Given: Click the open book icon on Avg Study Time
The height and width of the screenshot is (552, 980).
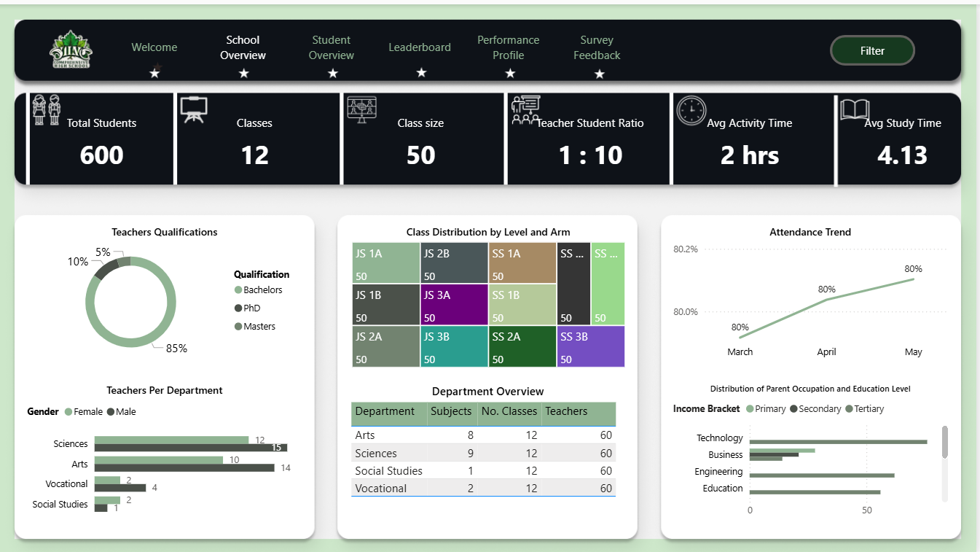Looking at the screenshot, I should [855, 111].
